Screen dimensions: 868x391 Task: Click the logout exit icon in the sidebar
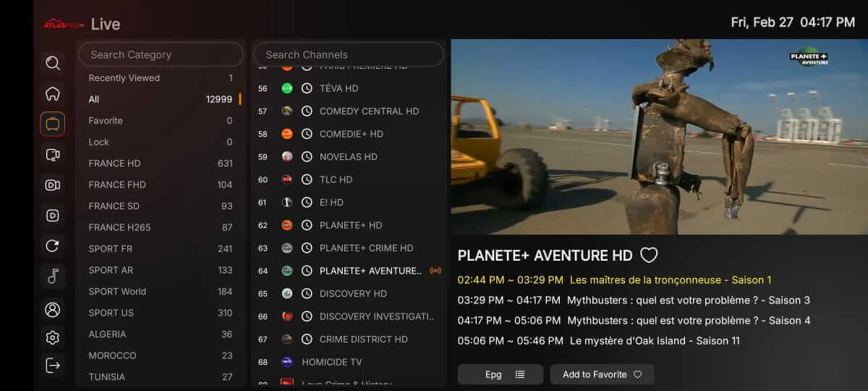pos(52,366)
